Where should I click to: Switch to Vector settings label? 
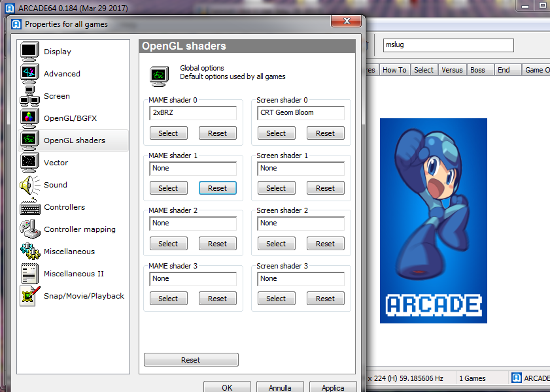56,163
